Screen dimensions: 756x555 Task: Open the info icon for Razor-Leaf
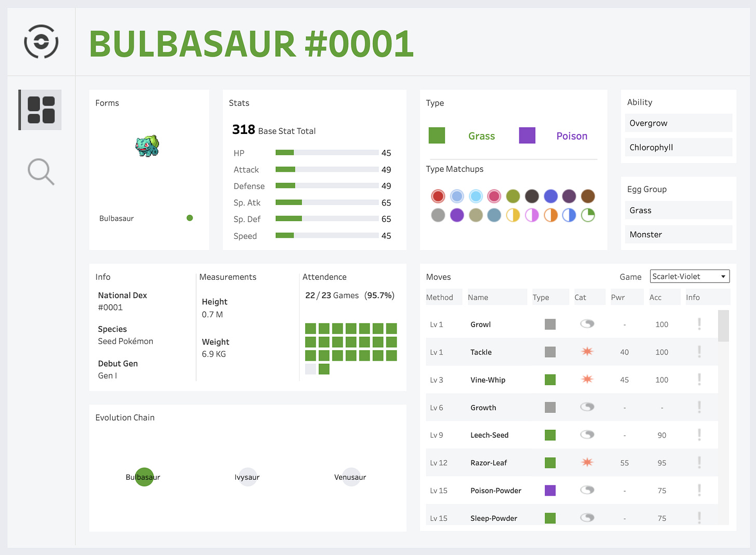click(x=699, y=463)
